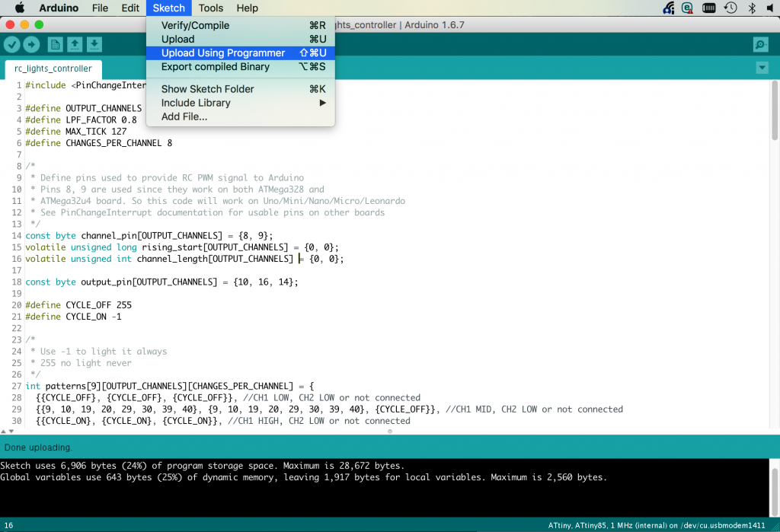Click the 'const byte channel_pin' line
The image size is (780, 532).
click(149, 236)
